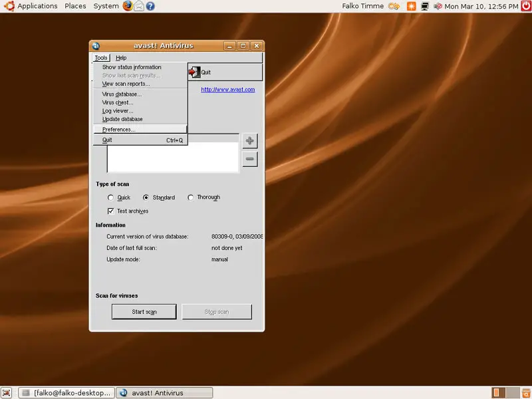Open Virus chest from the Tools menu
532x399 pixels.
(x=140, y=102)
